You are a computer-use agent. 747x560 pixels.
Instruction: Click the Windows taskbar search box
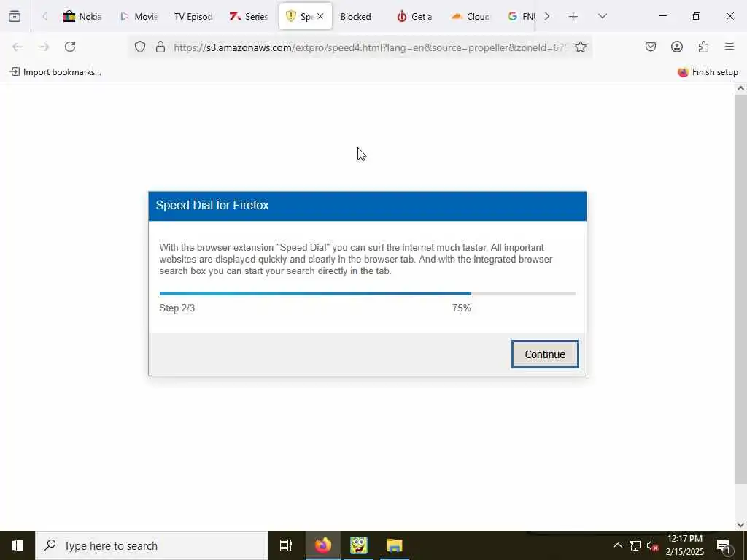pos(152,545)
